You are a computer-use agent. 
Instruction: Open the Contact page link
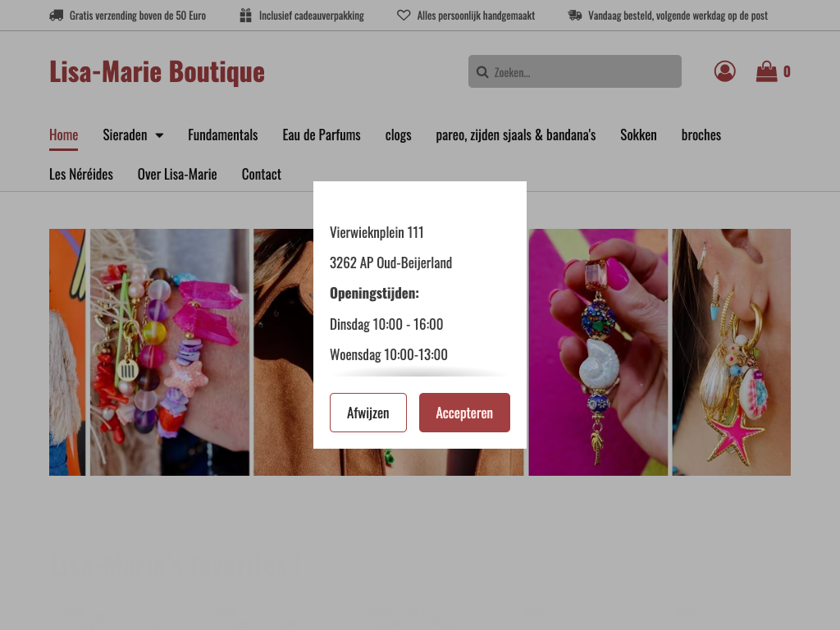[x=261, y=174]
